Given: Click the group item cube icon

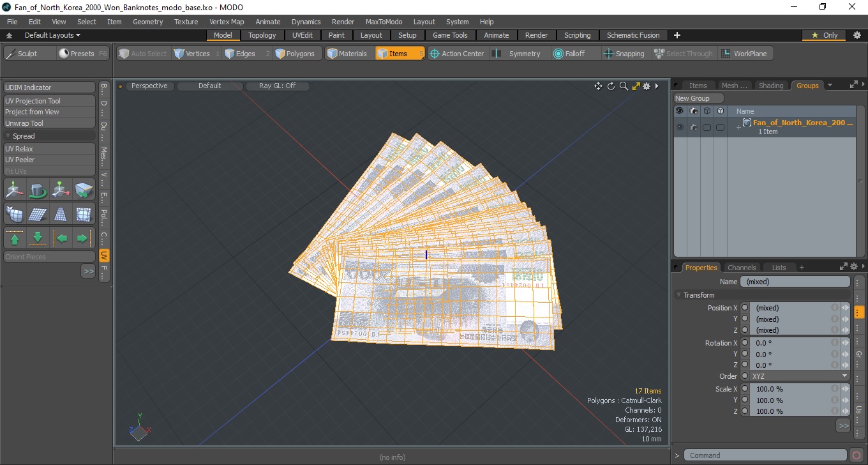Looking at the screenshot, I should click(747, 123).
